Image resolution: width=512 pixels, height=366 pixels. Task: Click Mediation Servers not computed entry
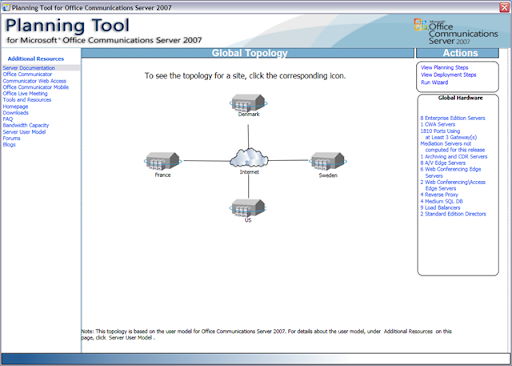click(453, 147)
